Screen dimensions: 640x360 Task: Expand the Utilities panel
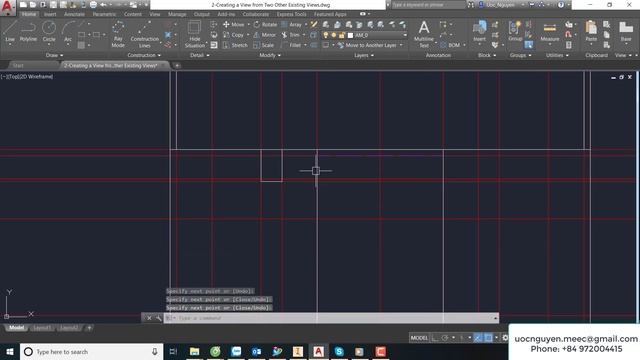tap(557, 55)
